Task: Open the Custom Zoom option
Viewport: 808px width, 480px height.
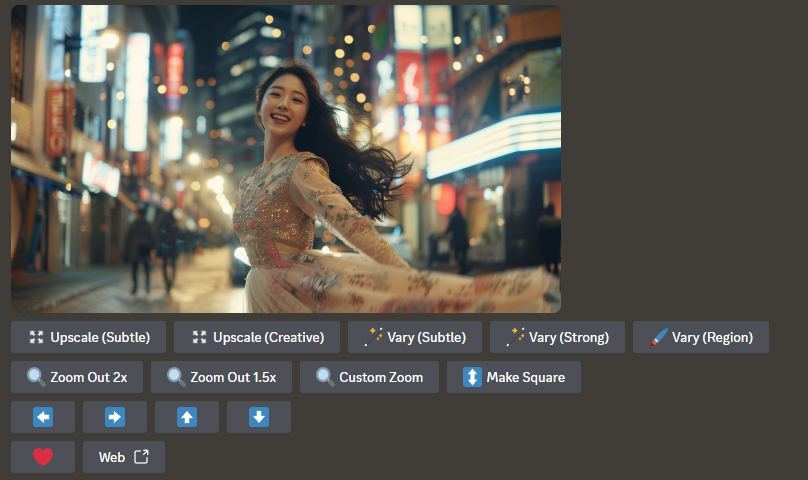Action: tap(369, 377)
